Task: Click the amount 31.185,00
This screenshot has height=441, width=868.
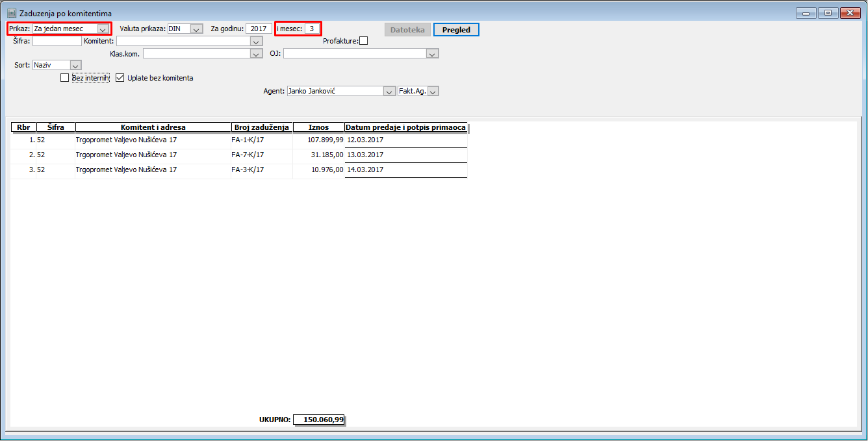Action: tap(327, 155)
